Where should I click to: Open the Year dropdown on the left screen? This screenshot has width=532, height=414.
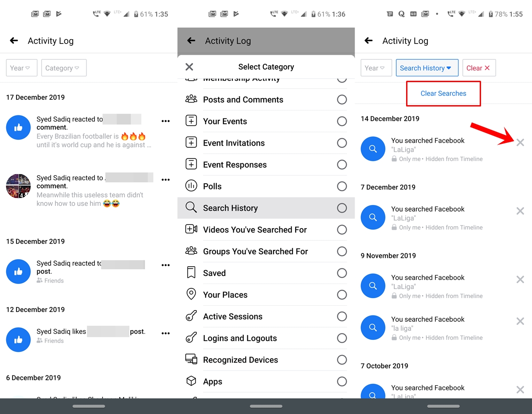(21, 68)
